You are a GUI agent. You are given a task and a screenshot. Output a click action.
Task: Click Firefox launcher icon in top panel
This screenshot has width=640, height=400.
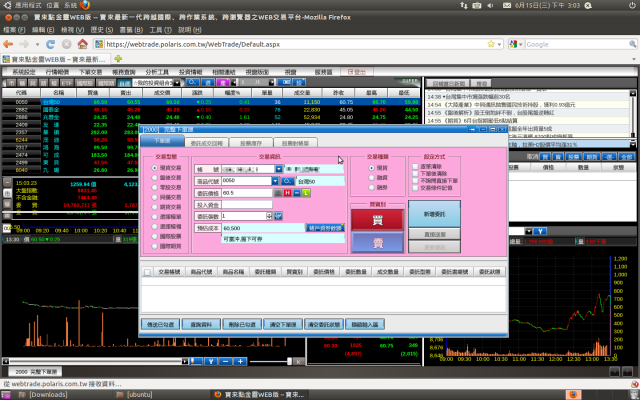[x=85, y=5]
